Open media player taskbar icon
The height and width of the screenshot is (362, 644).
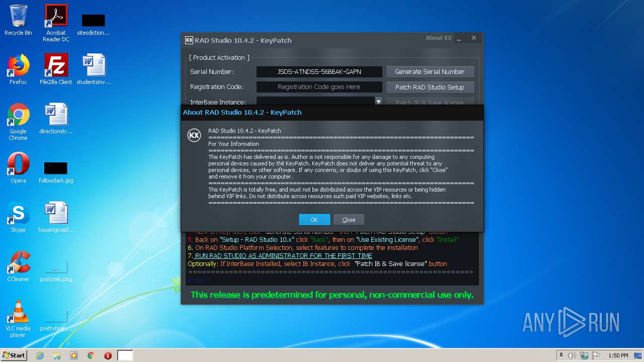(x=74, y=355)
